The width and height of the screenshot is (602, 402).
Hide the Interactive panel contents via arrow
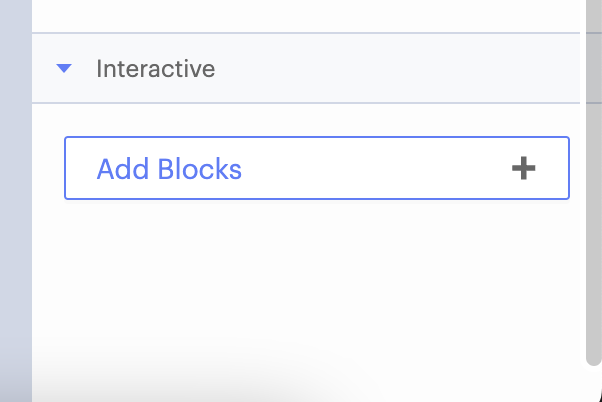[x=65, y=69]
